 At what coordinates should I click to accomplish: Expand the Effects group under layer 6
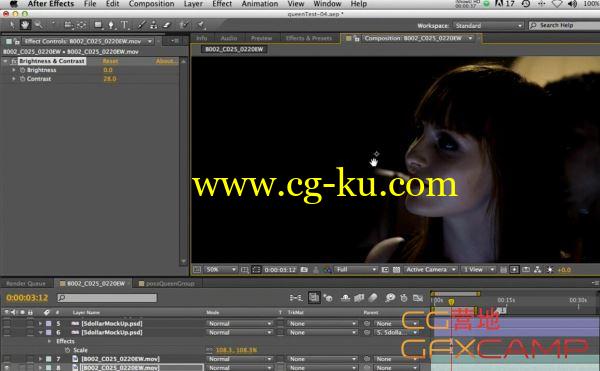49,341
